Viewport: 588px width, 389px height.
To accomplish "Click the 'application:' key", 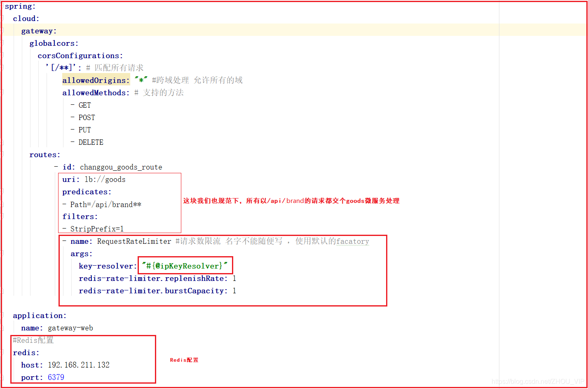I will click(40, 316).
